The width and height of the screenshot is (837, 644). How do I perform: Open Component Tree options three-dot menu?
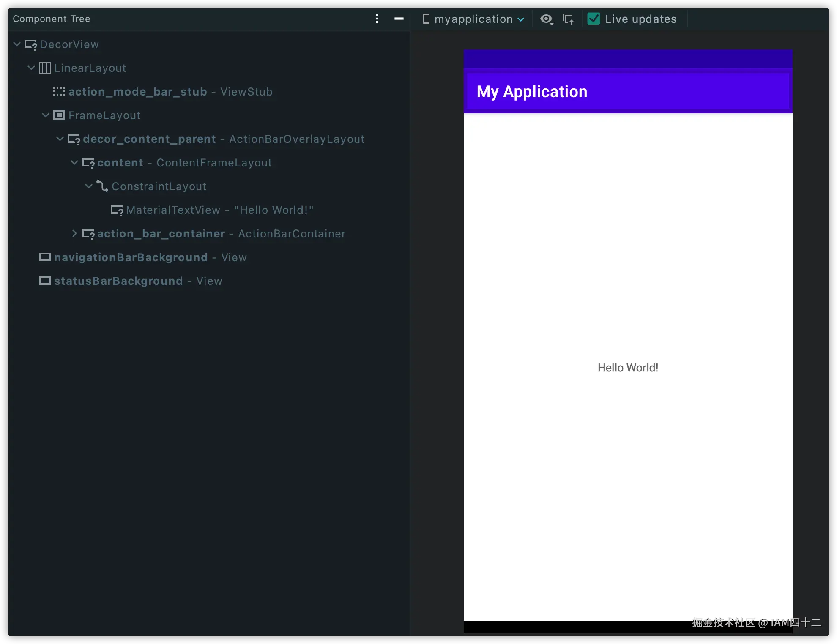pyautogui.click(x=377, y=19)
